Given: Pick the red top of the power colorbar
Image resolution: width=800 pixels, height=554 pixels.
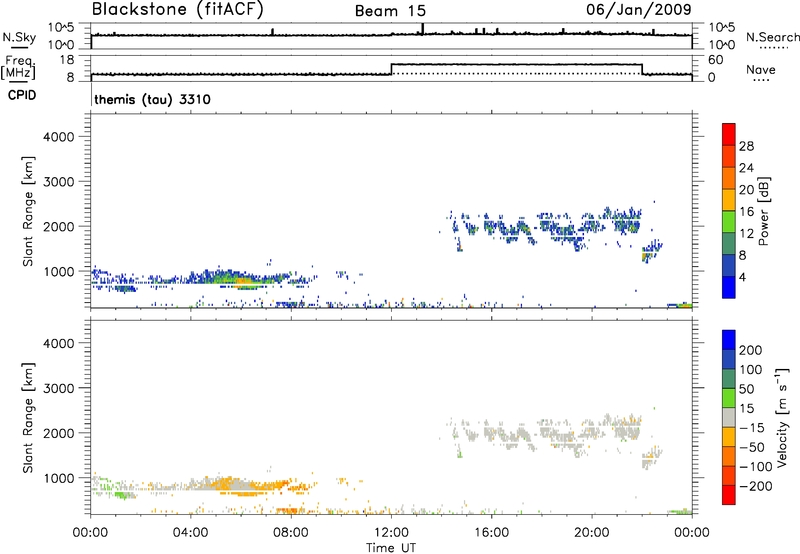Looking at the screenshot, I should tap(729, 134).
